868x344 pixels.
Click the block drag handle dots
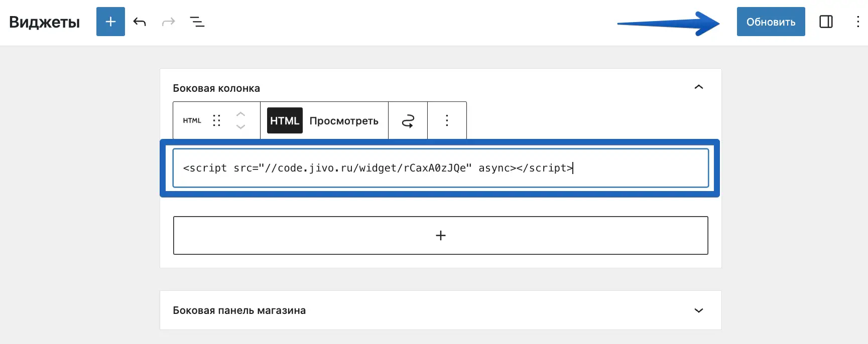[x=216, y=120]
